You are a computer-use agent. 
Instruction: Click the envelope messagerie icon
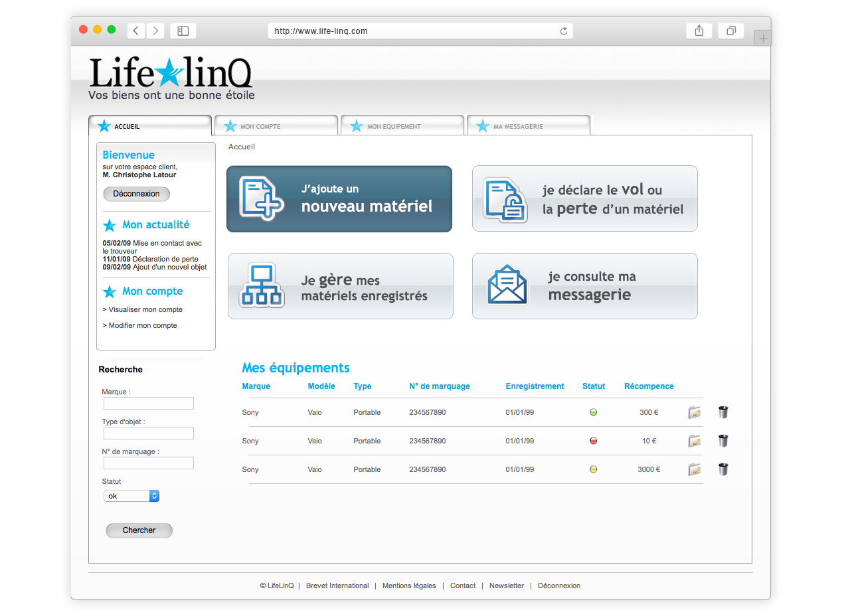point(507,285)
